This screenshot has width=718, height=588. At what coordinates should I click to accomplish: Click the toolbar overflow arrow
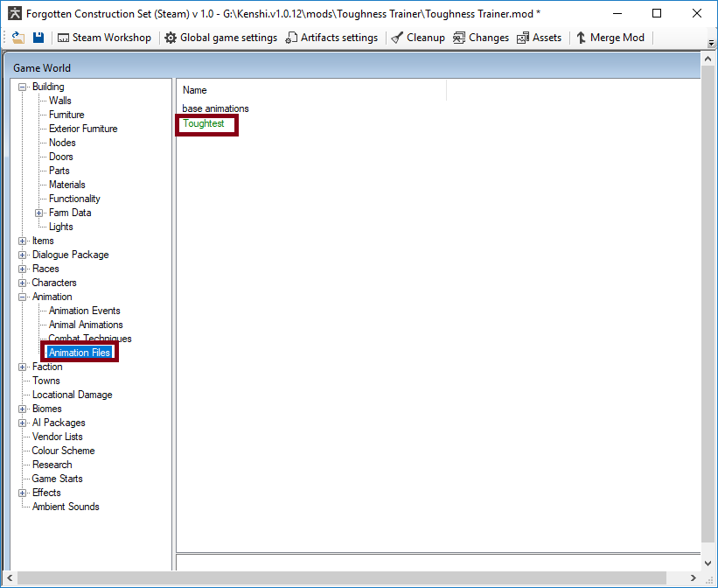(711, 43)
